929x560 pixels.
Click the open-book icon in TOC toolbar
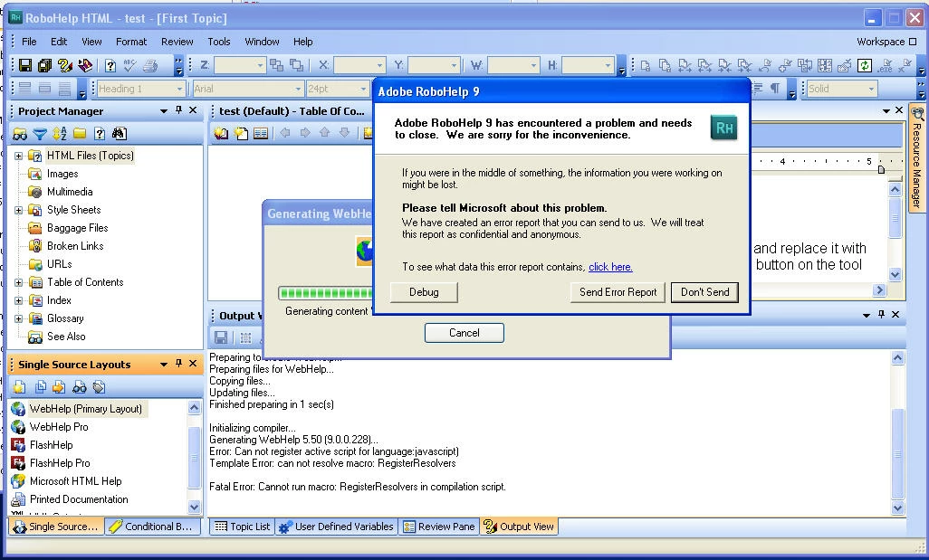click(x=261, y=133)
